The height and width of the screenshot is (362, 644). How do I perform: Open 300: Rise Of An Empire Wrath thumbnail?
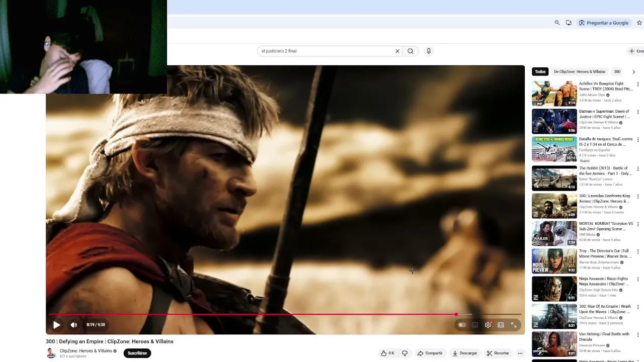pos(554,316)
